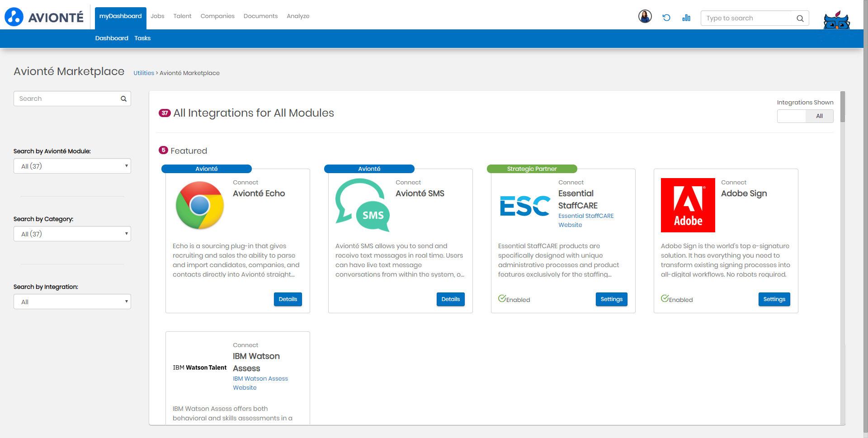Open Search by Avionté Module dropdown

coord(72,166)
